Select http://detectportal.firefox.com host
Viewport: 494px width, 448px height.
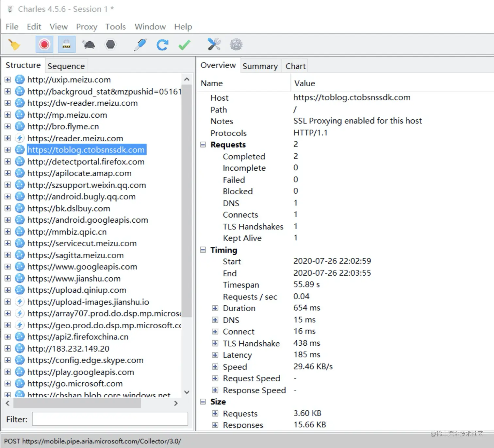click(x=86, y=162)
